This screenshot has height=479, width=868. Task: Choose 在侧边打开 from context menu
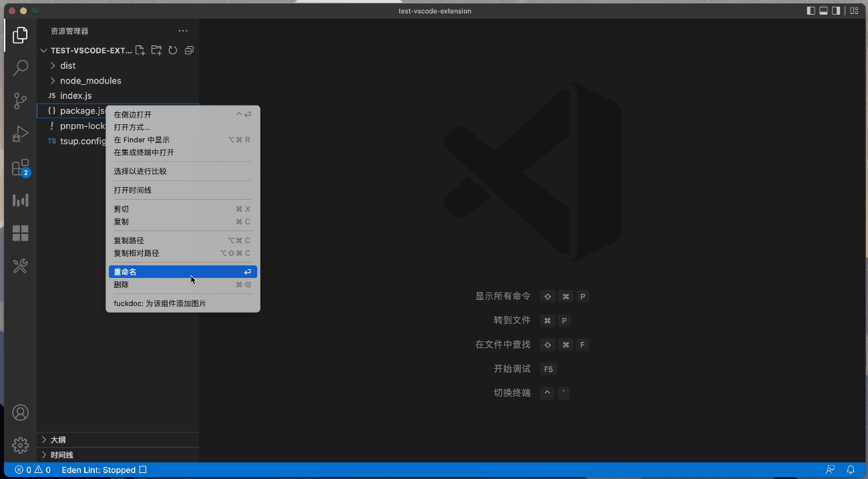[x=182, y=115]
